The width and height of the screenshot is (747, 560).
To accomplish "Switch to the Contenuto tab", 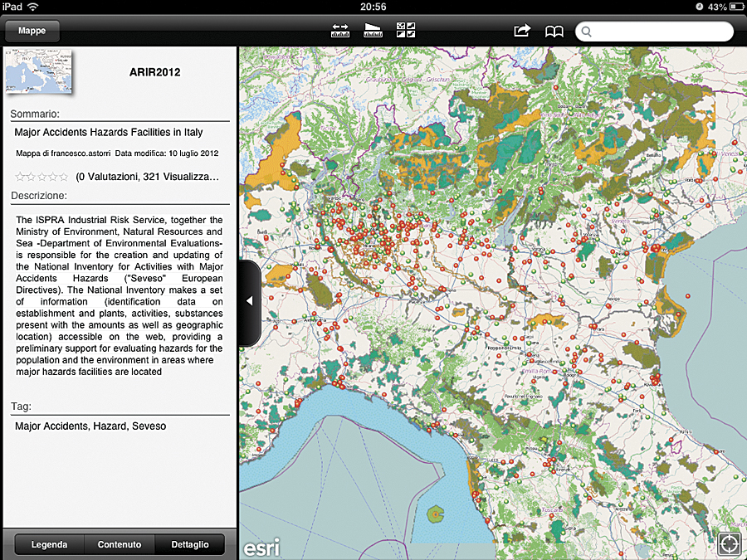I will click(120, 544).
